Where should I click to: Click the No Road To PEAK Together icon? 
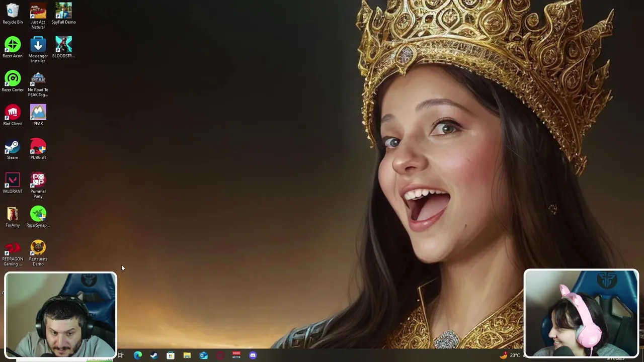pos(38,84)
